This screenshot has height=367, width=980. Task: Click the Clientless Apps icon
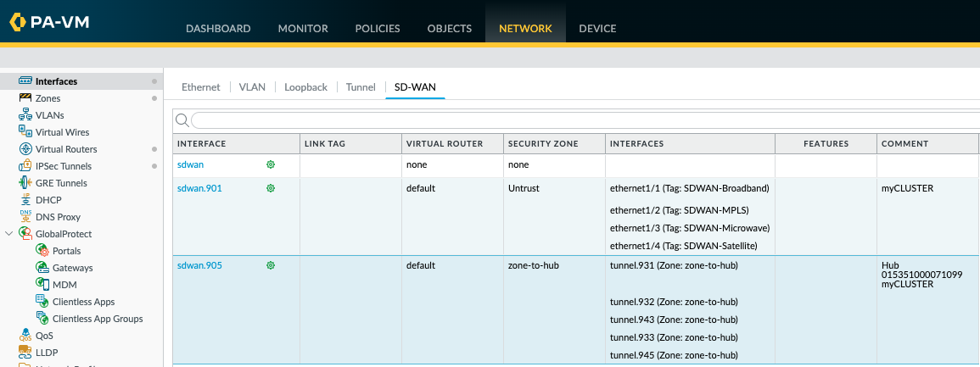pyautogui.click(x=42, y=302)
